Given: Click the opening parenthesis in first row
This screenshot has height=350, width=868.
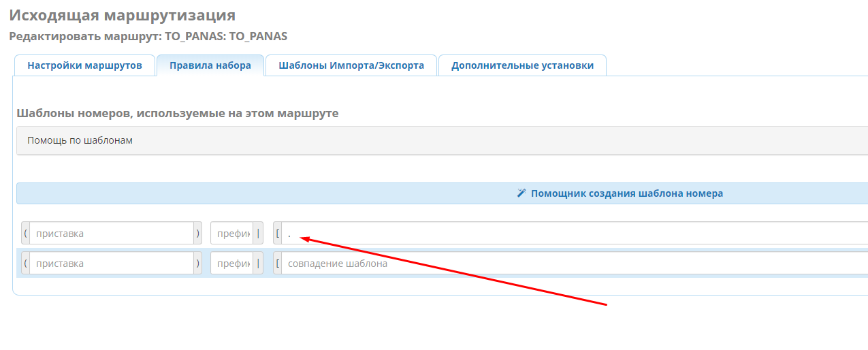Looking at the screenshot, I should tap(25, 234).
